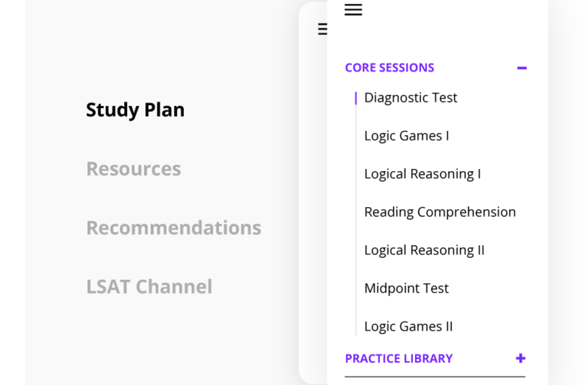This screenshot has width=588, height=385.
Task: Go to the LSAT Channel tab
Action: 149,287
